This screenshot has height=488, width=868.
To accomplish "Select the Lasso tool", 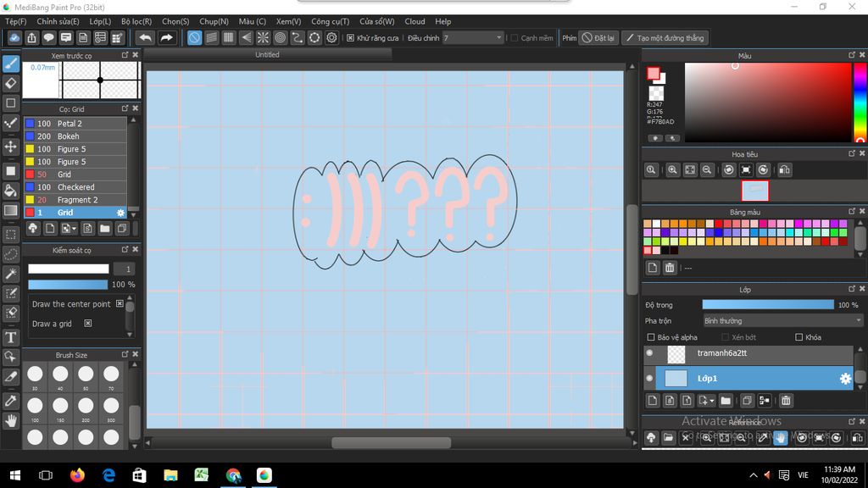I will click(x=10, y=254).
